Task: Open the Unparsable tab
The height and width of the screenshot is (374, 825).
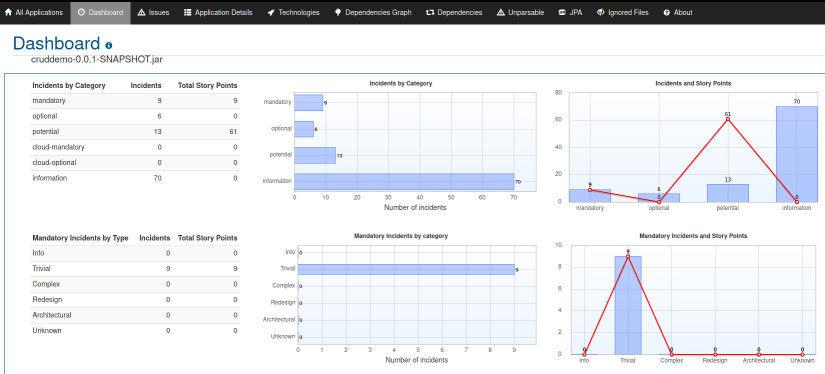Action: click(520, 12)
